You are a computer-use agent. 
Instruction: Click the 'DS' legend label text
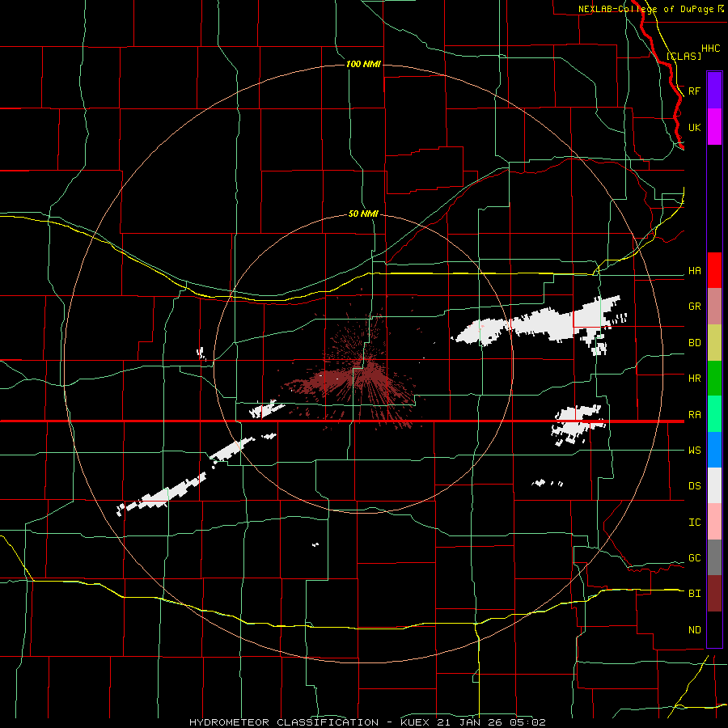(x=694, y=486)
